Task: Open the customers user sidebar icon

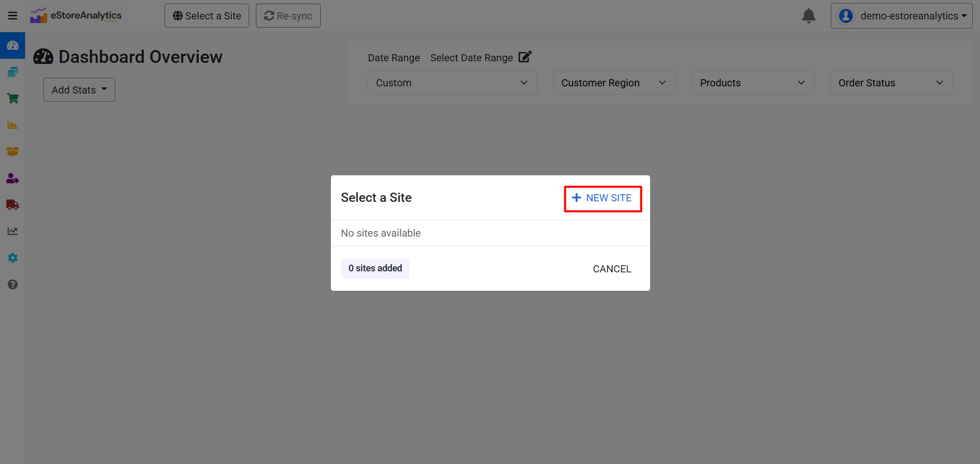Action: [x=13, y=178]
